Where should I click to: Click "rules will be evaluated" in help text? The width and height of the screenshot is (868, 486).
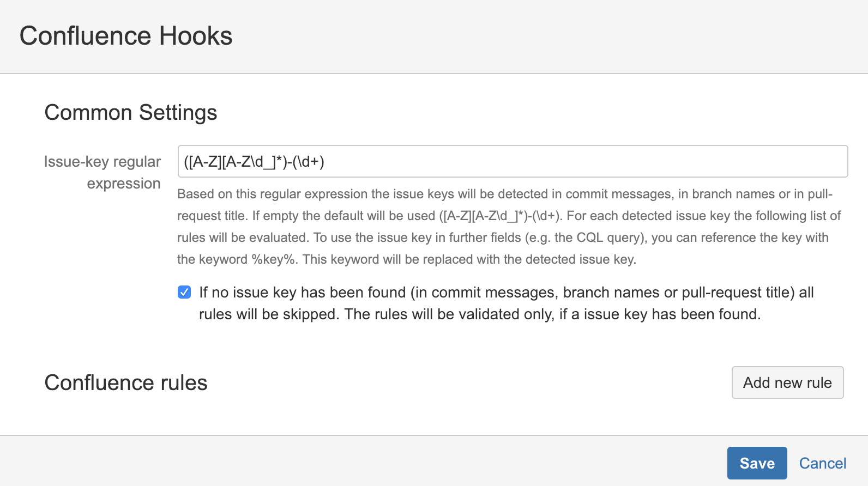click(243, 238)
